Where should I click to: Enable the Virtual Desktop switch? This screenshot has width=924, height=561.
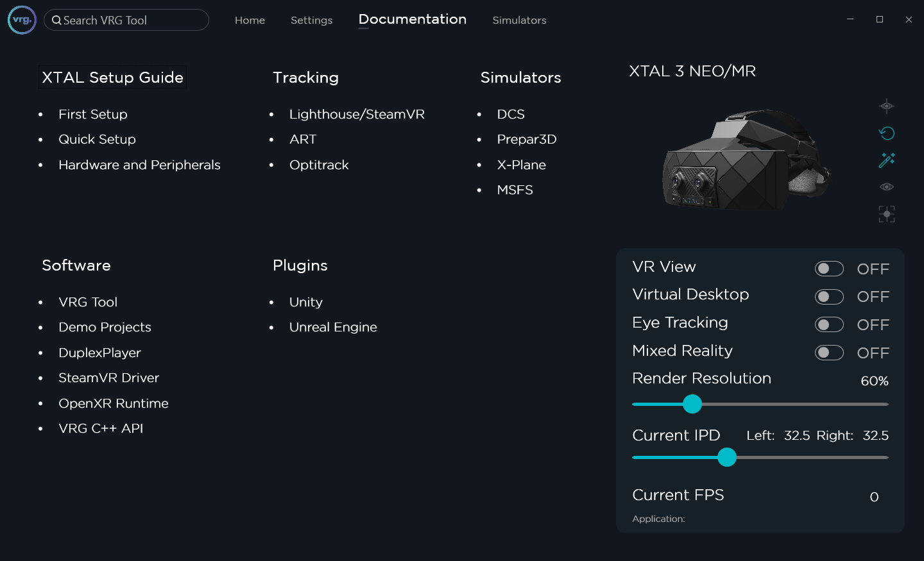tap(829, 297)
